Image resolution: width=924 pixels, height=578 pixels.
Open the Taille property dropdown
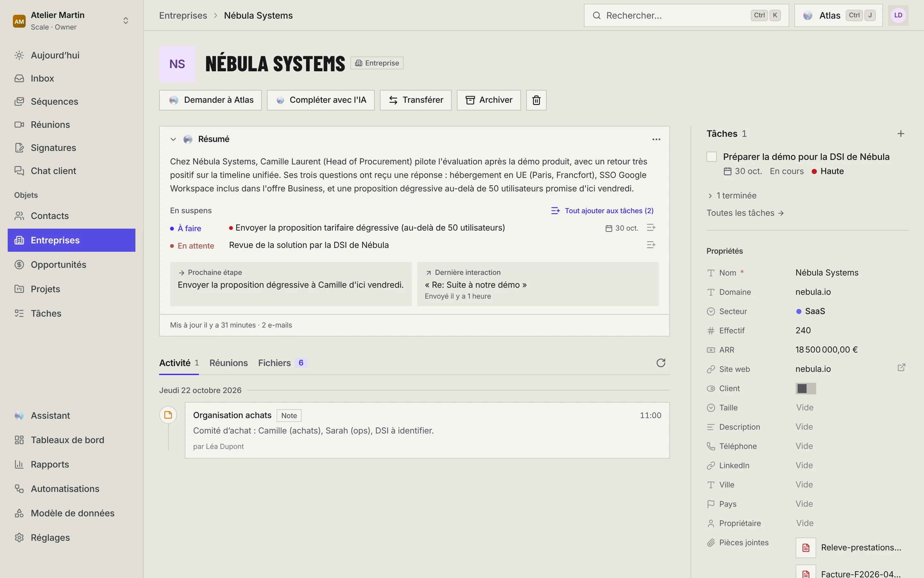pos(805,407)
